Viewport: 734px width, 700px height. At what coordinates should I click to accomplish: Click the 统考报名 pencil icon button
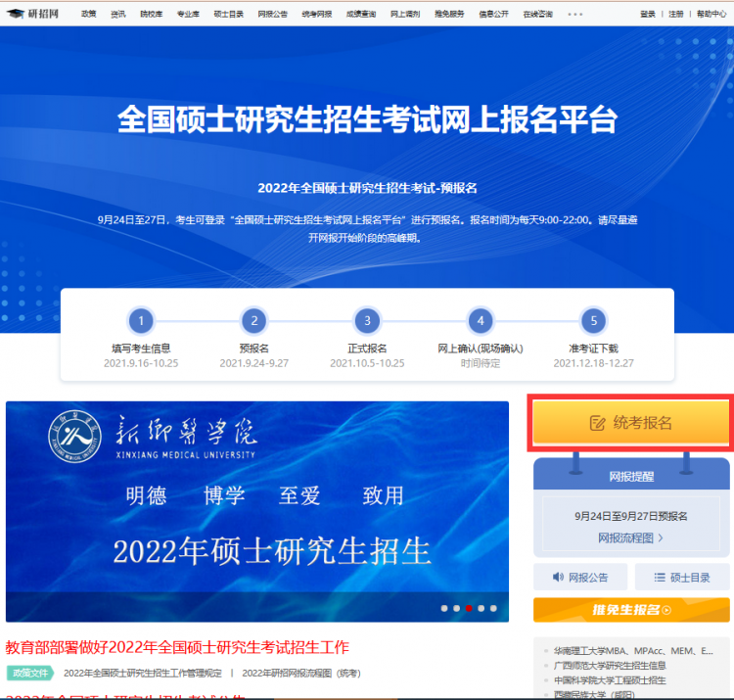(631, 423)
